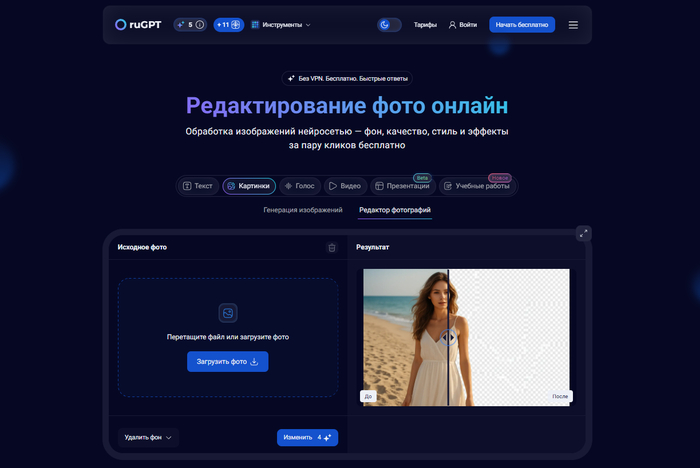Select the Голос category tab
Viewport: 700px width, 468px height.
[x=297, y=186]
